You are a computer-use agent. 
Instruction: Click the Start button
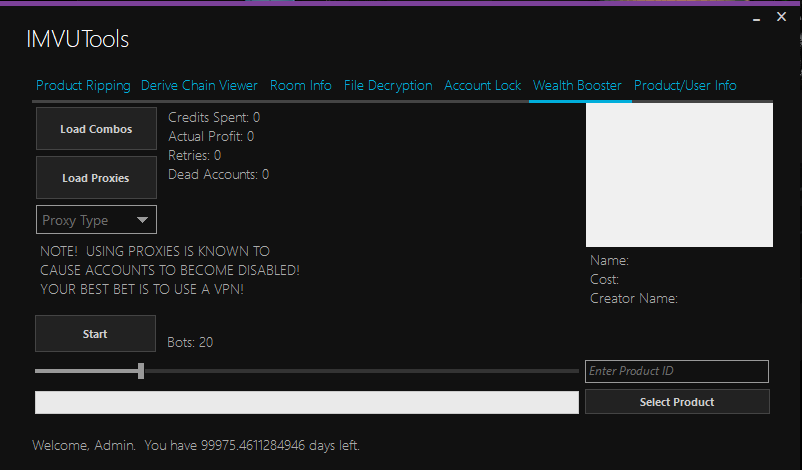(95, 334)
